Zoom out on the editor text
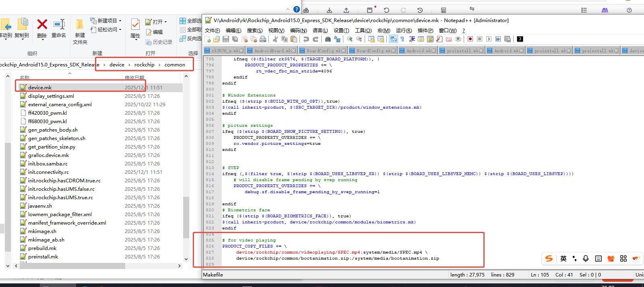This screenshot has height=287, width=644. pos(359,39)
